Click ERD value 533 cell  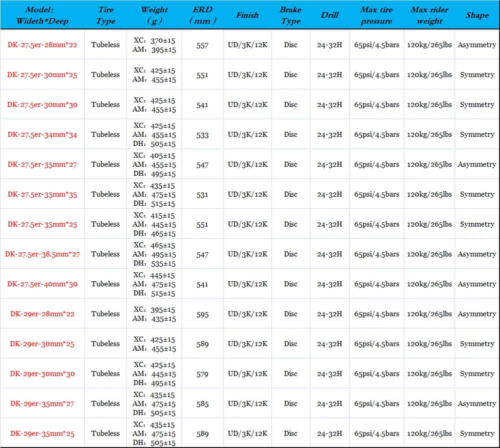(x=202, y=135)
